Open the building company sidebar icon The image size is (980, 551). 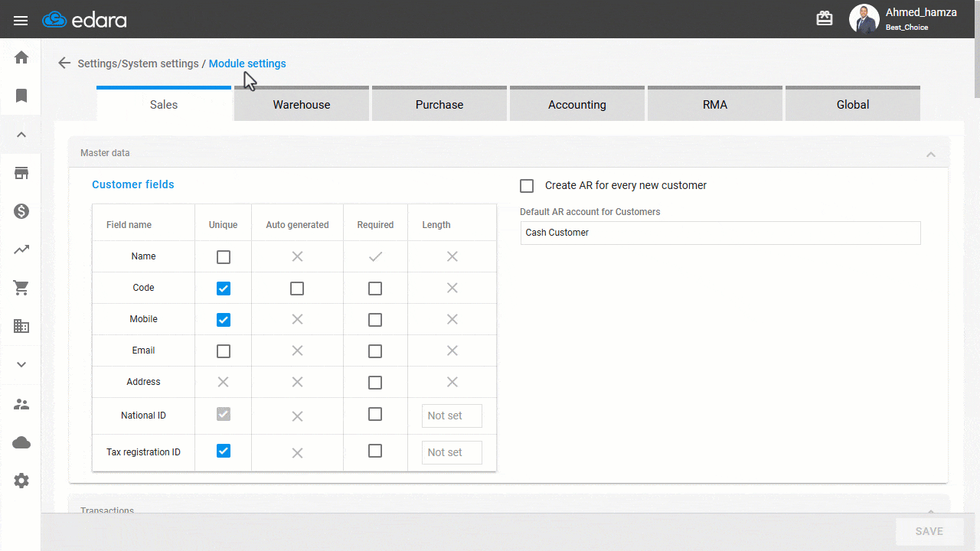point(21,327)
